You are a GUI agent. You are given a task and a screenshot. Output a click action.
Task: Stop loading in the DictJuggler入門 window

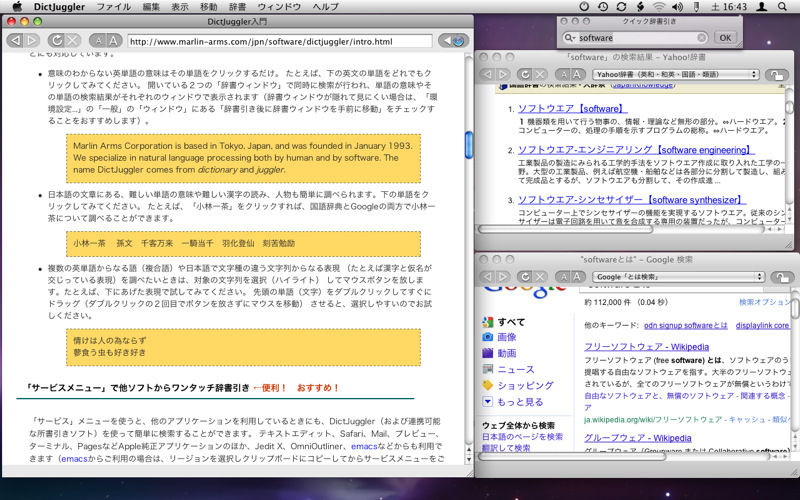click(x=73, y=41)
